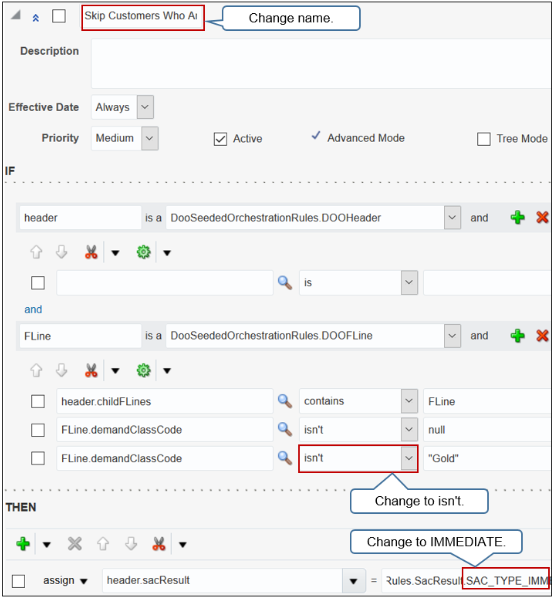The image size is (554, 598).
Task: Select the checkbox for header.childFLines condition
Action: (x=38, y=401)
